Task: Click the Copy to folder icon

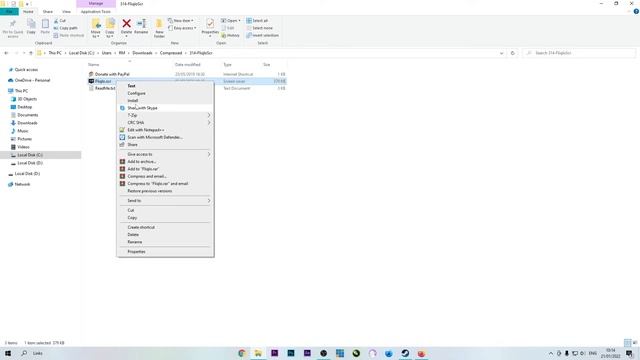Action: pyautogui.click(x=110, y=24)
